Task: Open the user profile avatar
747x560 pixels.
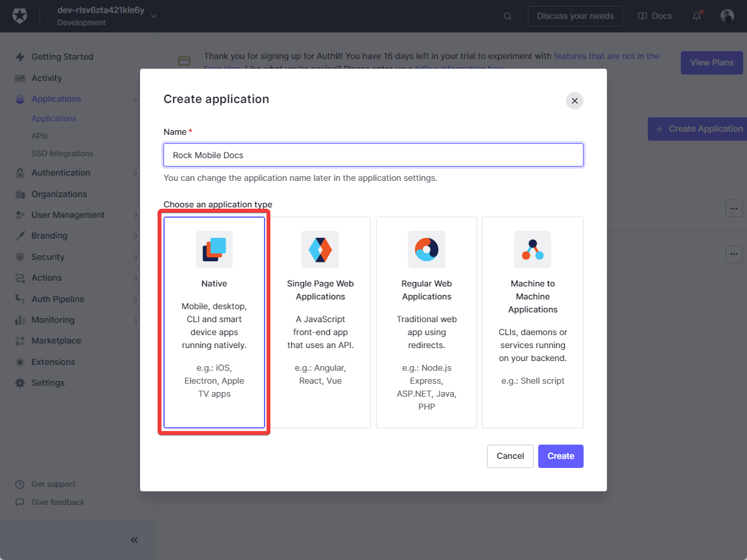Action: 727,16
